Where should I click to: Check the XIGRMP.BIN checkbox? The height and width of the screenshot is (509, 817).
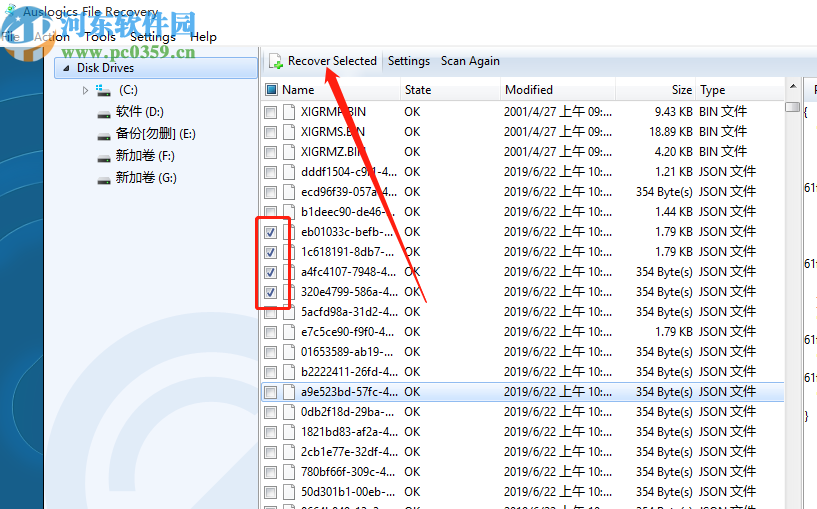point(270,113)
